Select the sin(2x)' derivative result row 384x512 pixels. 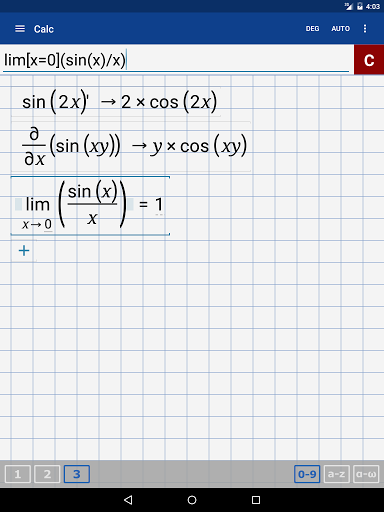tap(116, 101)
